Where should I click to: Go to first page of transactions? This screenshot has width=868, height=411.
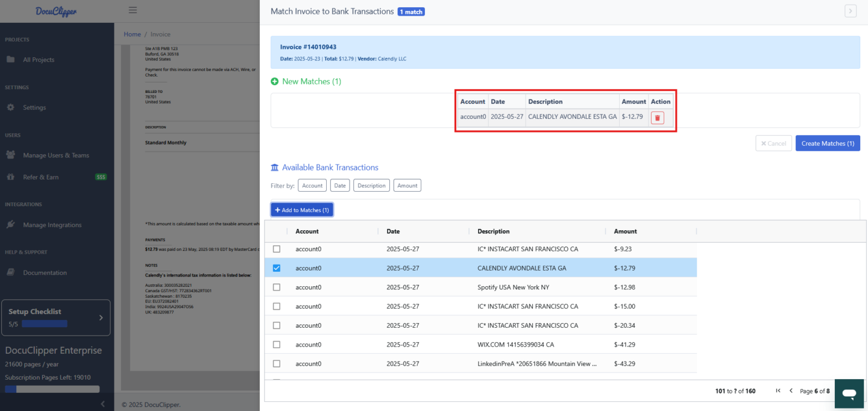(x=778, y=391)
